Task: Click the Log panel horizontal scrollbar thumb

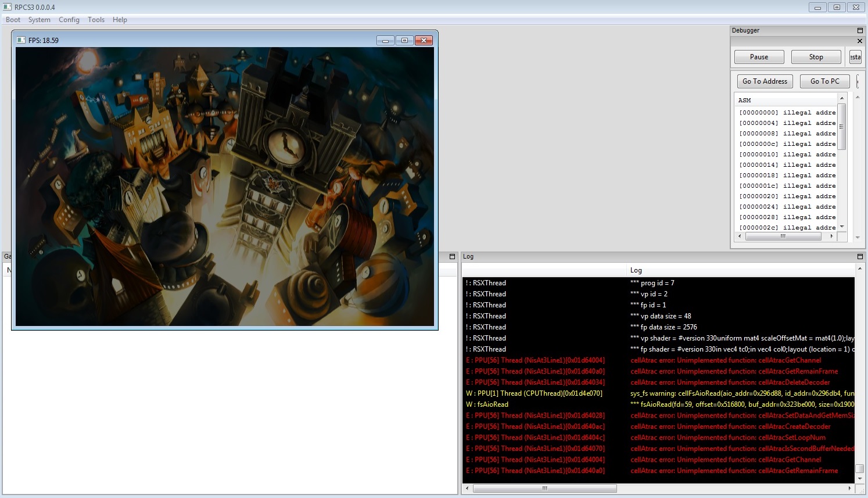Action: click(x=544, y=488)
